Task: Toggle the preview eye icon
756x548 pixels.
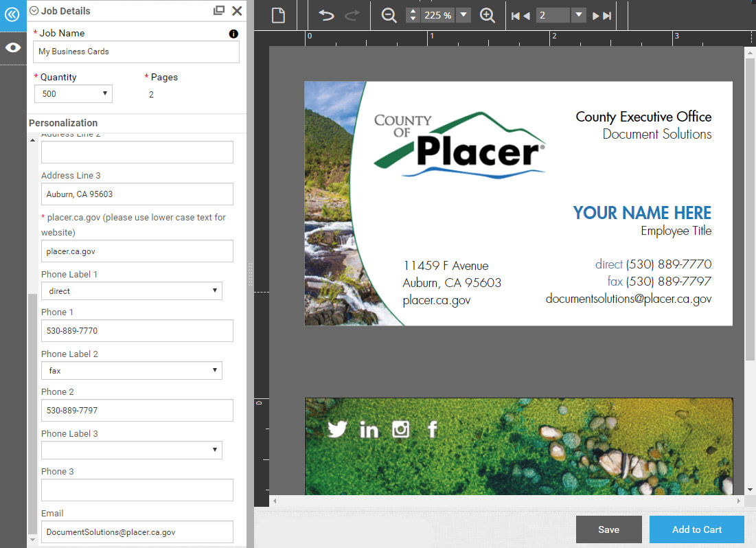Action: [x=12, y=47]
